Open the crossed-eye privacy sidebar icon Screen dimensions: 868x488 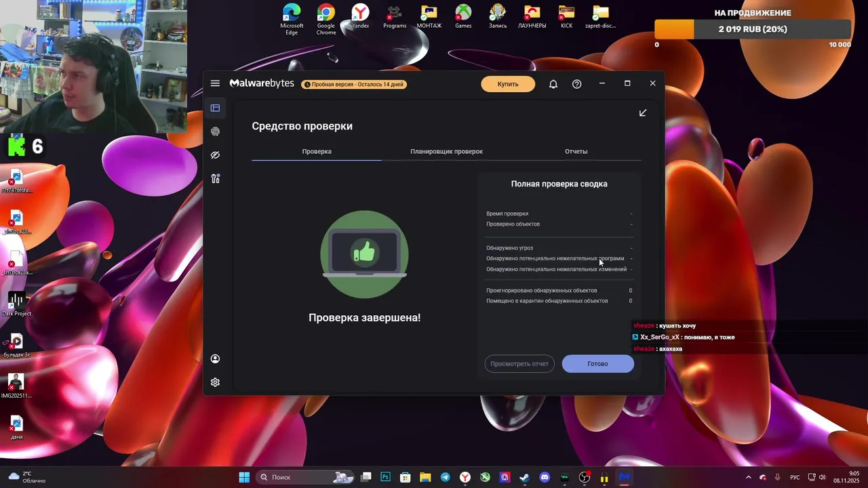tap(215, 155)
